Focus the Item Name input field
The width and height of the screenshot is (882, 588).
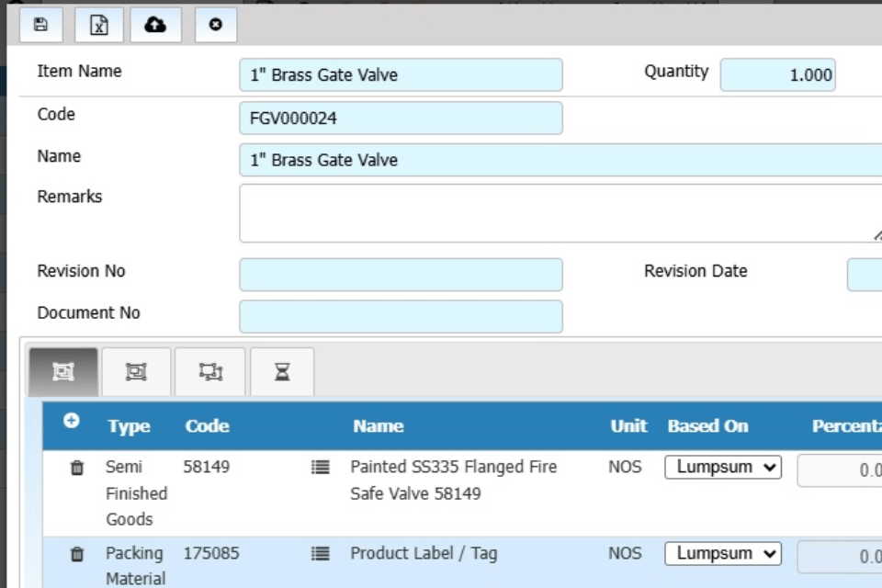pos(401,74)
